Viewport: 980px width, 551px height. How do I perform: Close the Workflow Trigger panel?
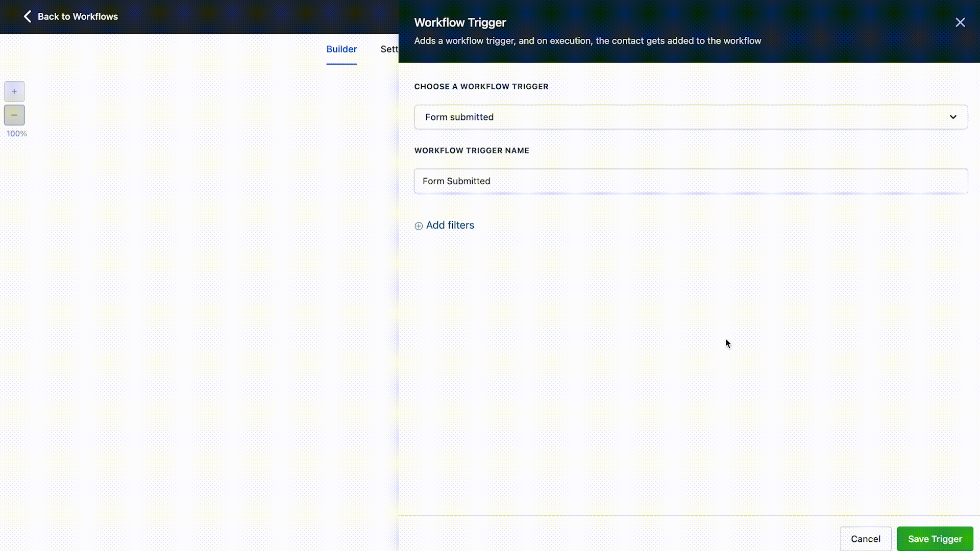(960, 22)
